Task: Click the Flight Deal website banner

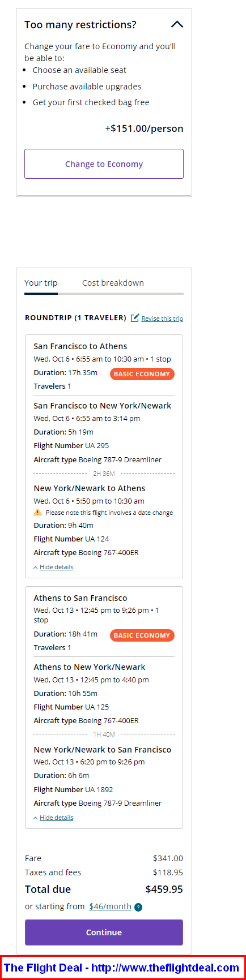Action: pyautogui.click(x=122, y=968)
